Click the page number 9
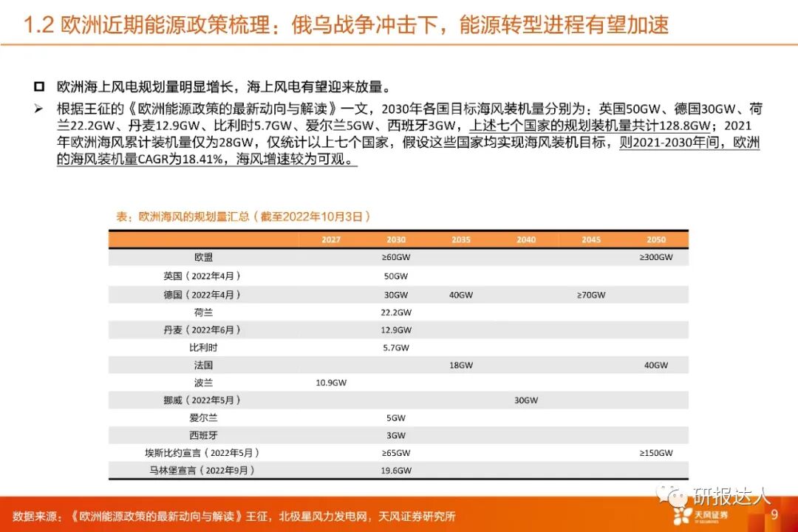Viewport: 798px width, 532px height. click(774, 514)
